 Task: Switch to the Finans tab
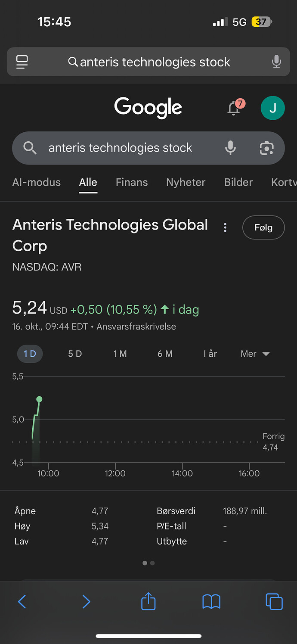pos(132,182)
